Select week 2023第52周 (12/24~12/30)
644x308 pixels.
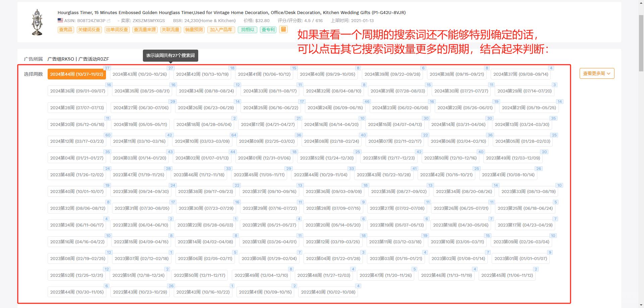[x=327, y=158]
